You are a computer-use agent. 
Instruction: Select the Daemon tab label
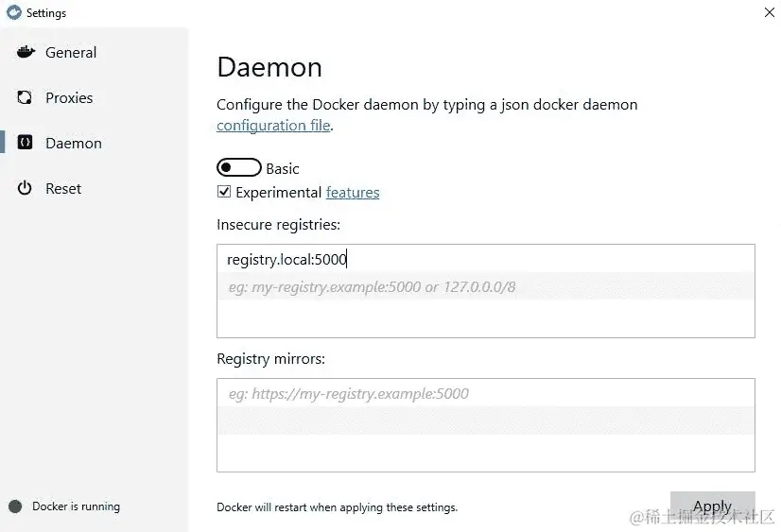click(73, 144)
